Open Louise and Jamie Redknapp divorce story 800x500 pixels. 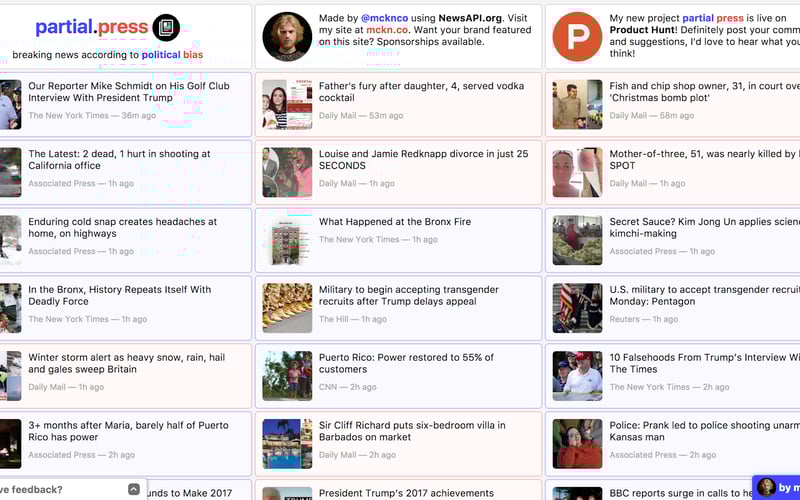pyautogui.click(x=423, y=160)
